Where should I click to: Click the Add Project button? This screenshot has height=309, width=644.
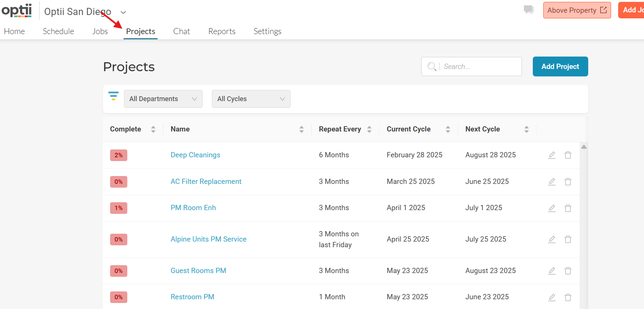coord(560,67)
